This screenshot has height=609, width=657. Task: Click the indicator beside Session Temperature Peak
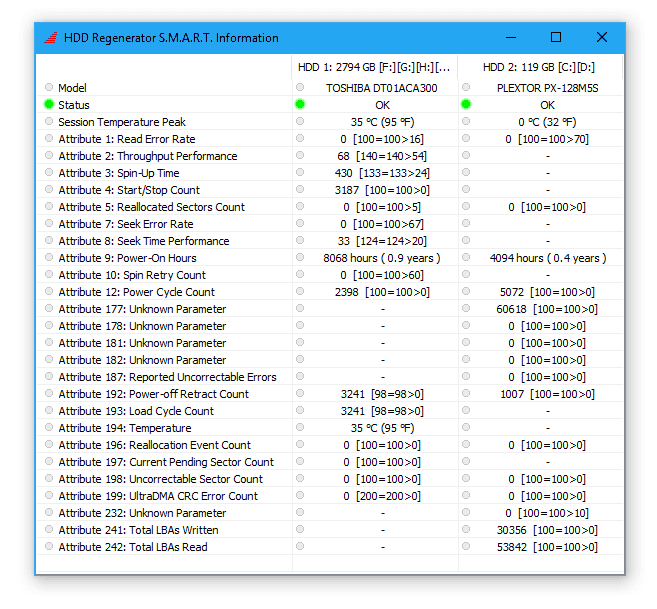(49, 121)
